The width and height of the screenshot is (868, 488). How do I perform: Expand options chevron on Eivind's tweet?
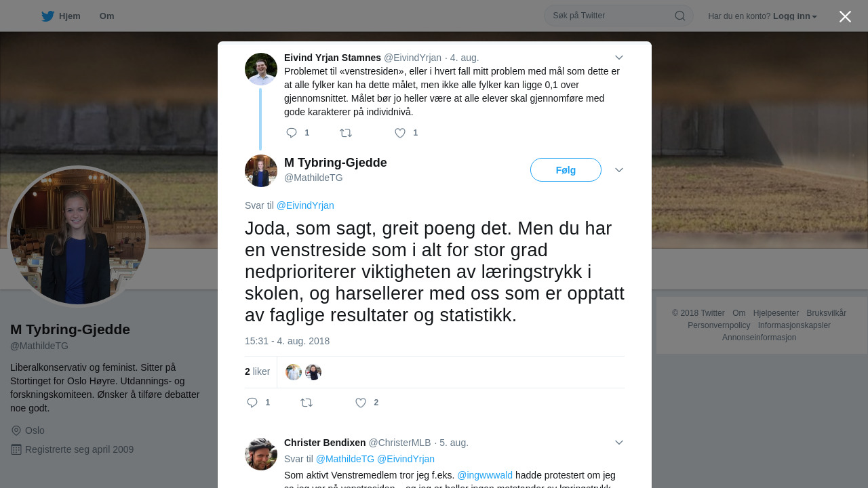coord(619,58)
